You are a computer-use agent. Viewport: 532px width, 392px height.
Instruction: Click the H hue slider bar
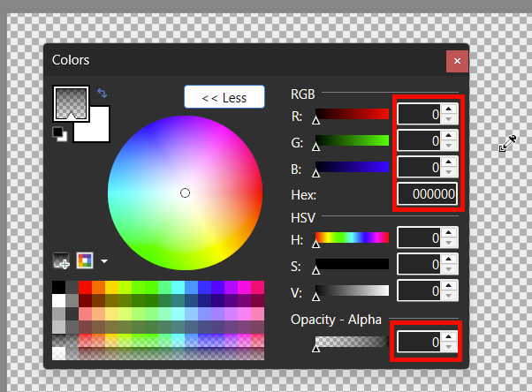click(x=353, y=237)
